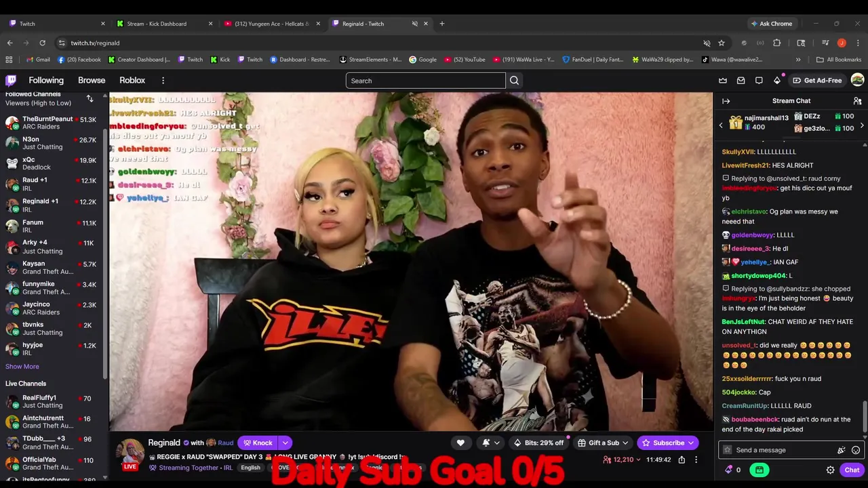Open the Prime Loot crown icon

coord(723,81)
